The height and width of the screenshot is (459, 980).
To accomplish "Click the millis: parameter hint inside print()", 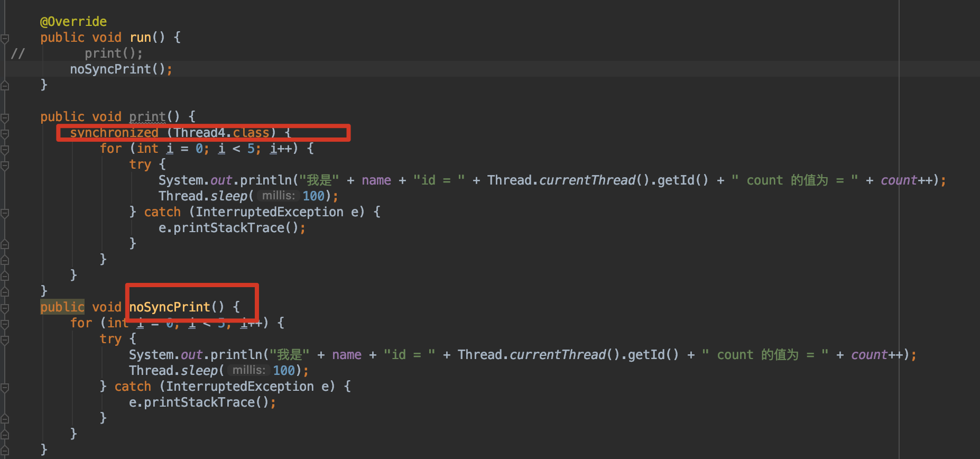I will point(278,196).
